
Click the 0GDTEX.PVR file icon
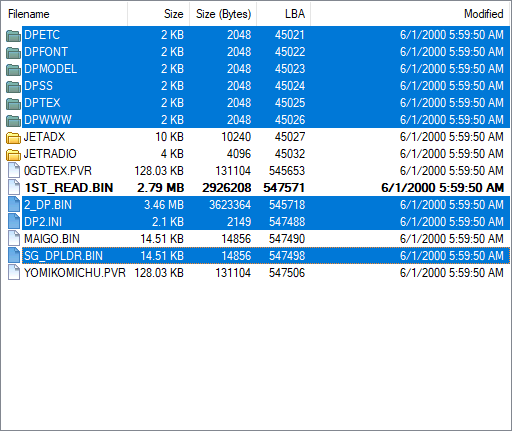click(14, 170)
